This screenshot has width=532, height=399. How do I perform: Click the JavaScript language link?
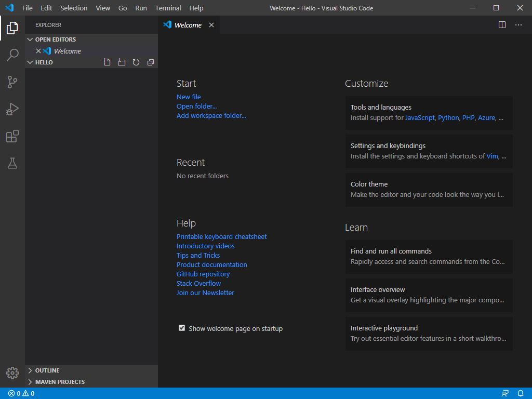[x=420, y=118]
